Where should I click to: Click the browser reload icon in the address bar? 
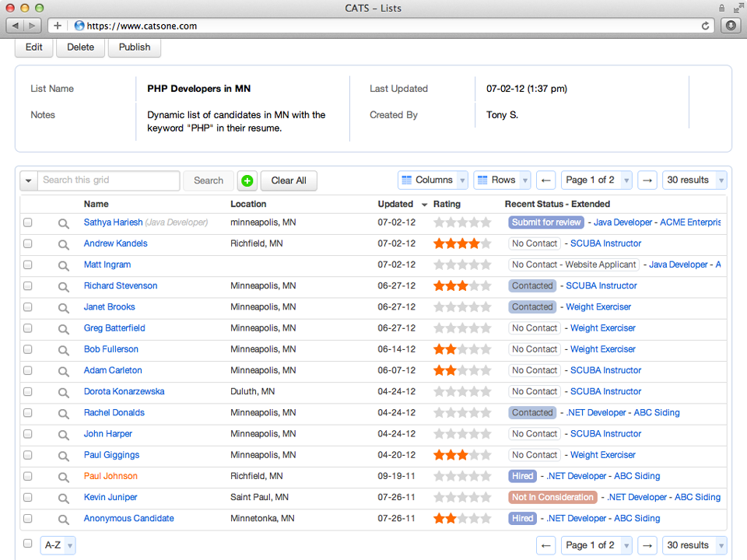point(705,25)
